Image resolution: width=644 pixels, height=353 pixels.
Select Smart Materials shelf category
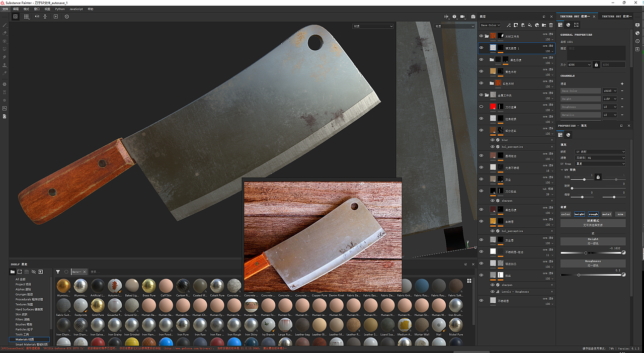[33, 344]
